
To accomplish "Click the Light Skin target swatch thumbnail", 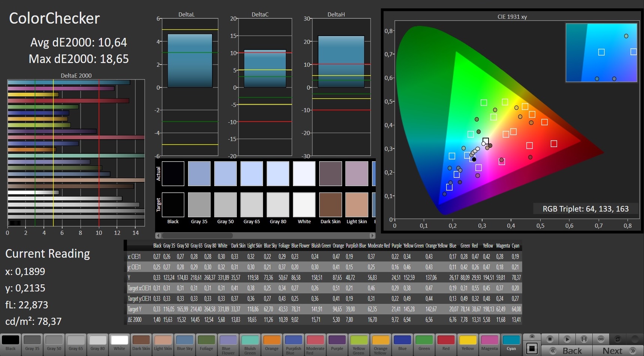I will [x=357, y=204].
